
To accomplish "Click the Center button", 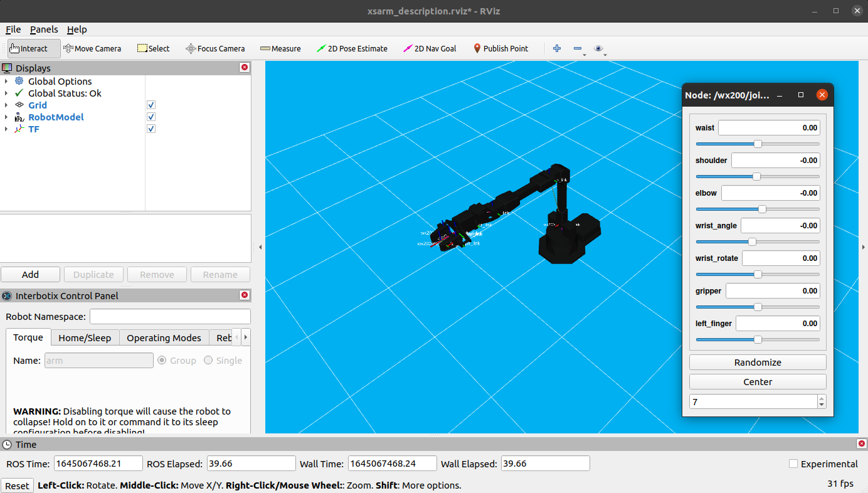I will pos(758,382).
